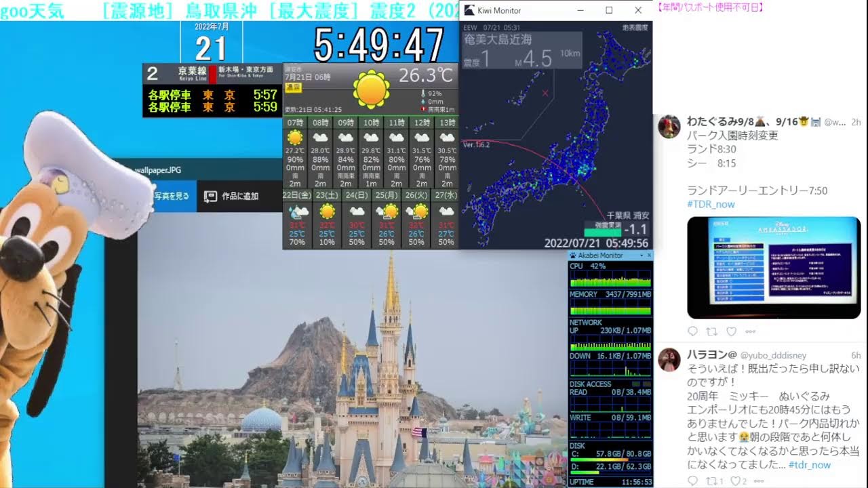Screen dimensions: 868x488
Task: Click the 22日(金) rain-cloud weather icon
Action: click(297, 212)
